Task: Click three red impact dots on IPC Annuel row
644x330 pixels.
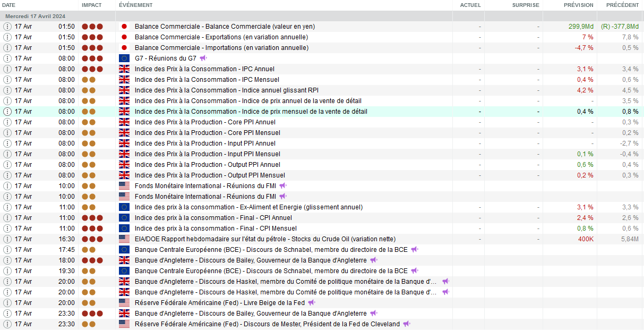Action: pos(92,69)
